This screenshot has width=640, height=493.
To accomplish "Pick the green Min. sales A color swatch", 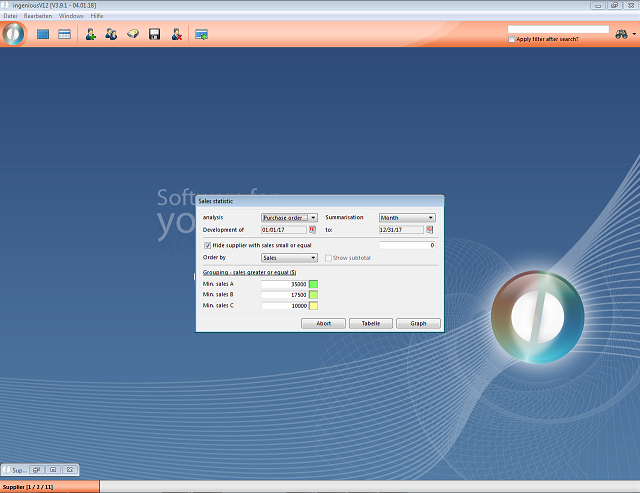I will pos(313,284).
